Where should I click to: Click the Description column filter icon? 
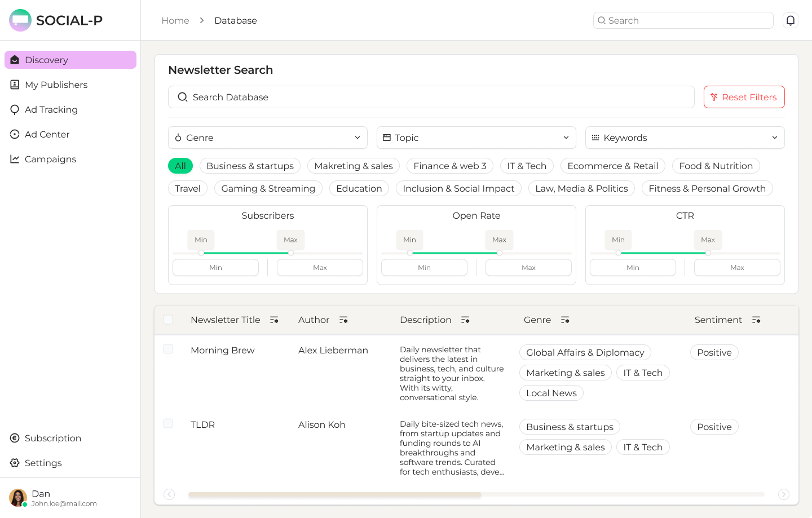coord(465,320)
